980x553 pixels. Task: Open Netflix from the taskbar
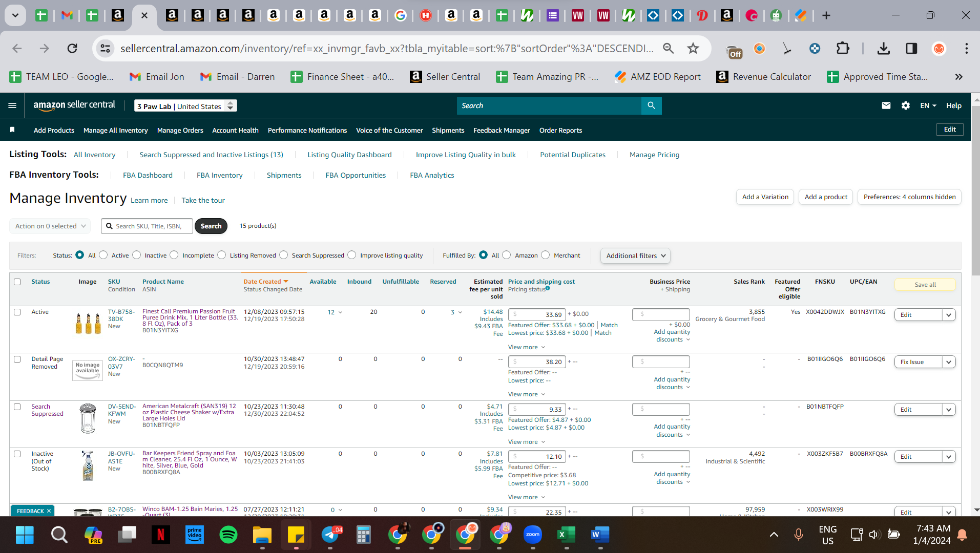coord(160,535)
